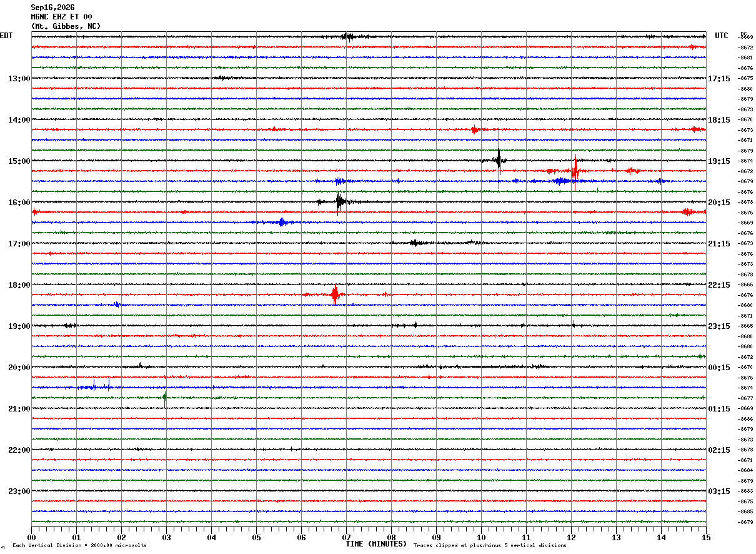Select the red spike event near minute 12

click(575, 170)
